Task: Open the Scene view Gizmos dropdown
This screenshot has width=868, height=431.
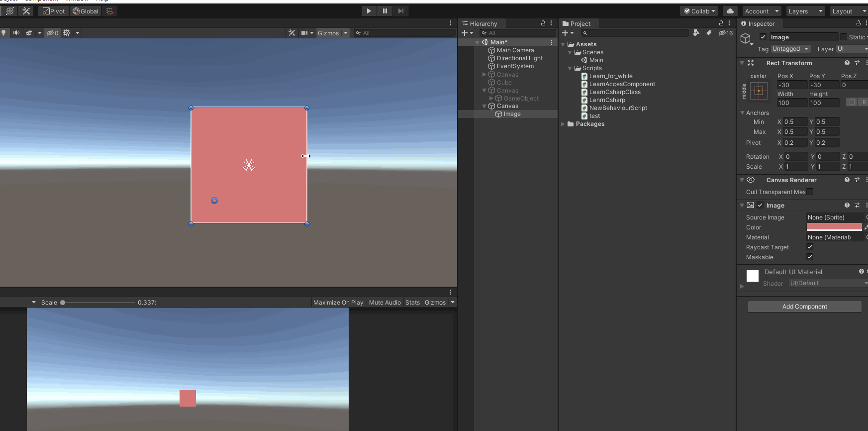Action: coord(332,33)
